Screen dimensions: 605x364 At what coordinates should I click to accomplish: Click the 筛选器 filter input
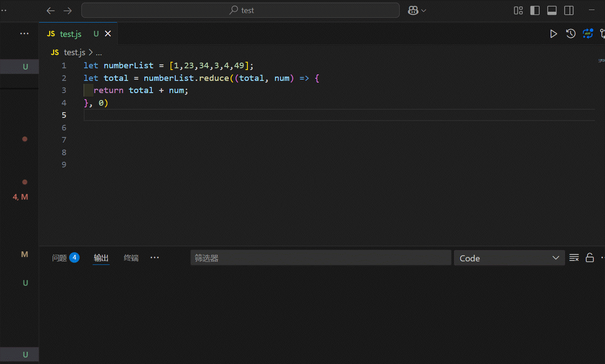321,258
